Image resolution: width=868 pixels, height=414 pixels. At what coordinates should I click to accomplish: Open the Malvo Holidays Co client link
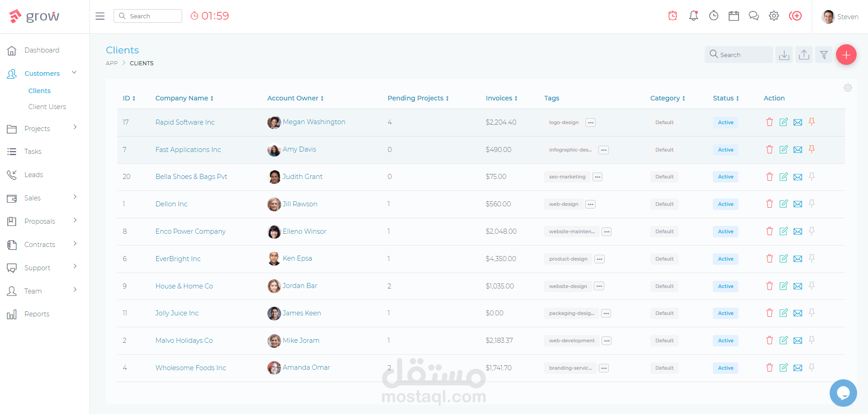[184, 341]
